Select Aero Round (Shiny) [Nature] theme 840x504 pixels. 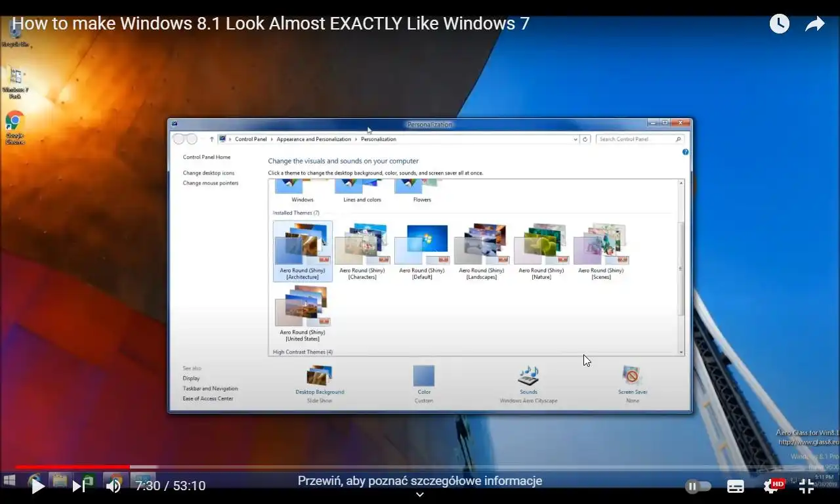(541, 251)
